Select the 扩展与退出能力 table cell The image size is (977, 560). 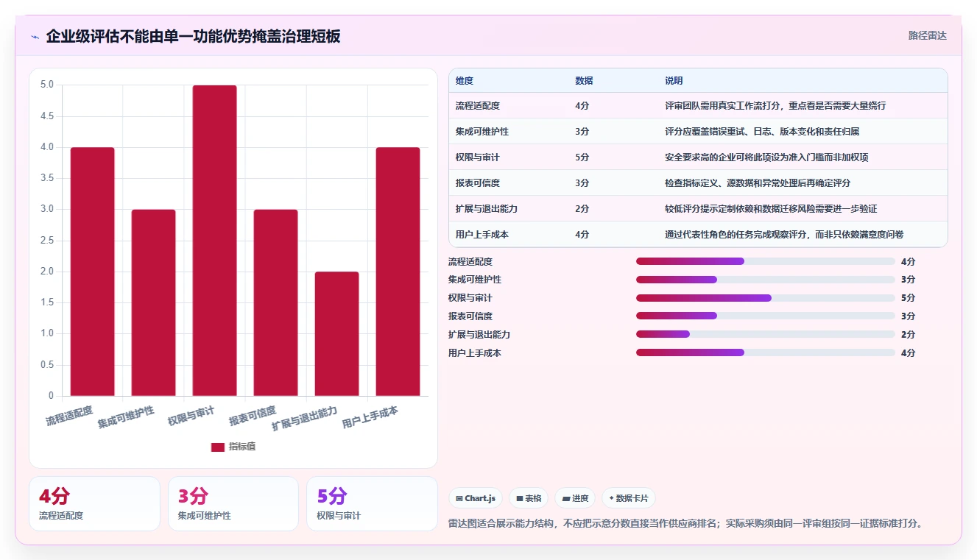[x=487, y=209]
